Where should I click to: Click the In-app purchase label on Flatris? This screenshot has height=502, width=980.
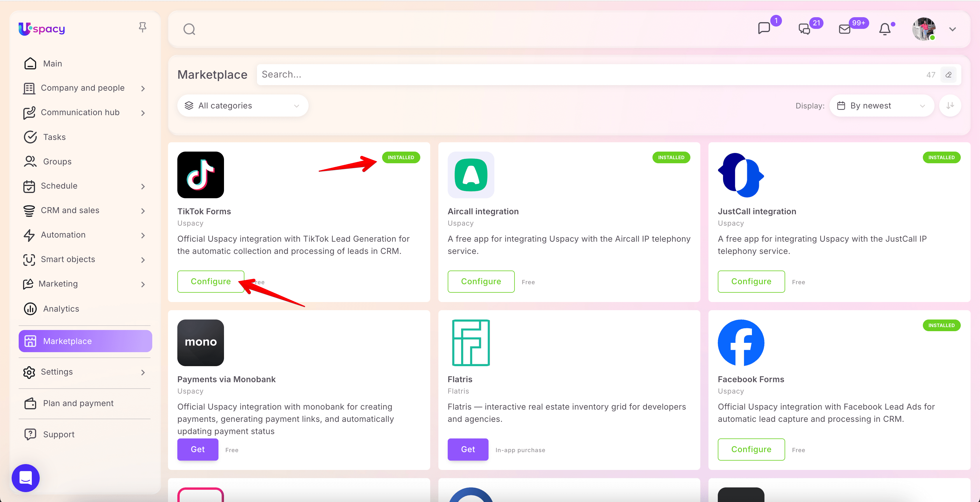pyautogui.click(x=520, y=450)
